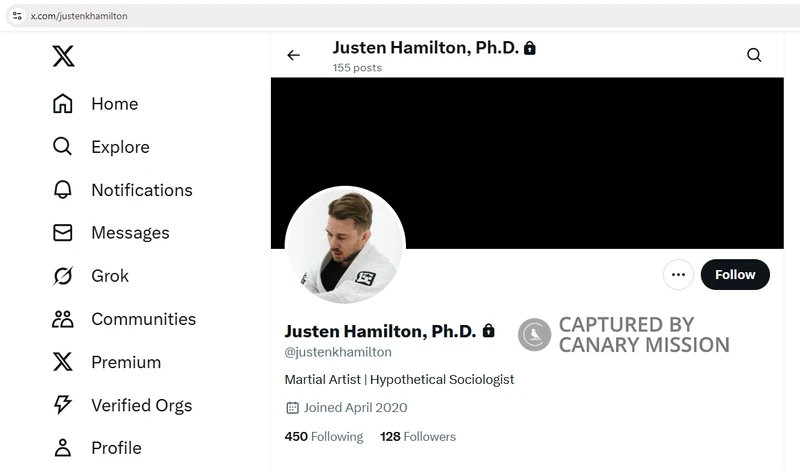Select the Messages label in sidebar

click(130, 233)
